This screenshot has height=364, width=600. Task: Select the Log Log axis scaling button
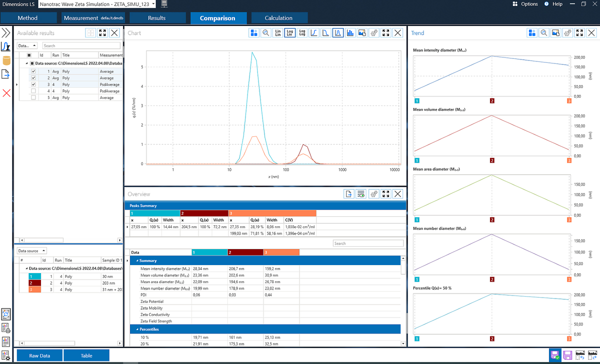(x=301, y=33)
